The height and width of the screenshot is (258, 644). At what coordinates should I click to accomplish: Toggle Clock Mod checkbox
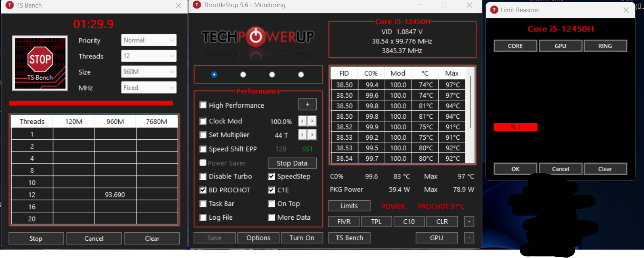[203, 121]
